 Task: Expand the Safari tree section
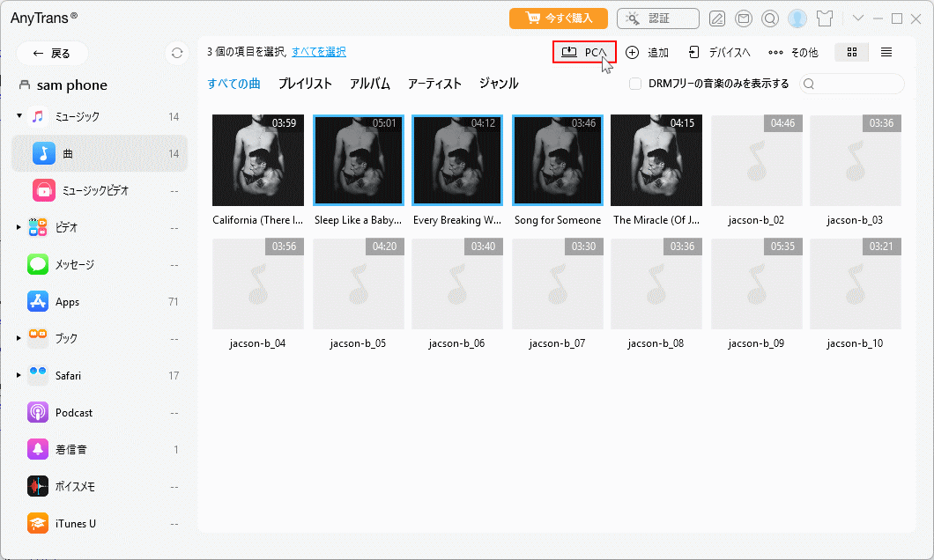[x=19, y=375]
